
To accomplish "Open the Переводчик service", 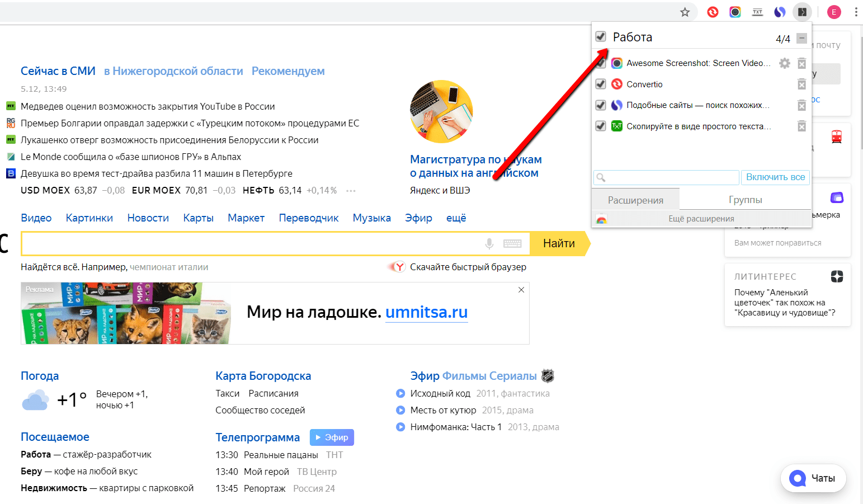I will (x=309, y=218).
